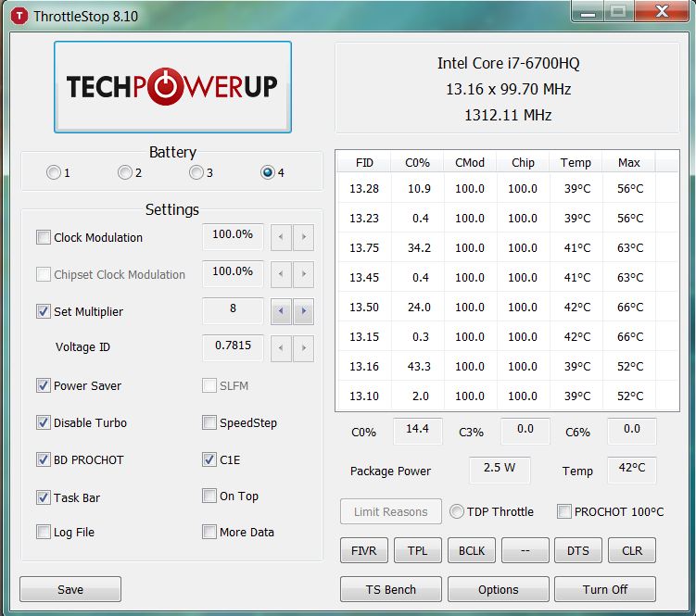Toggle the Task Bar checkbox
696x616 pixels.
(x=43, y=497)
